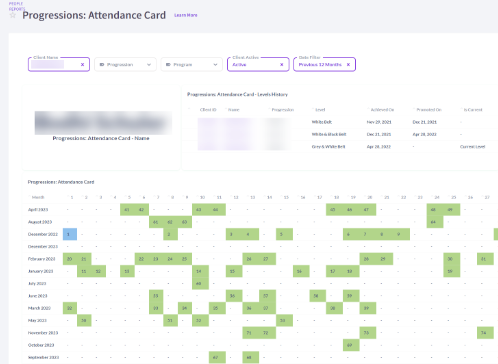Screen dimensions: 498x364
Task: Open the Progression dropdown filter
Action: click(125, 65)
